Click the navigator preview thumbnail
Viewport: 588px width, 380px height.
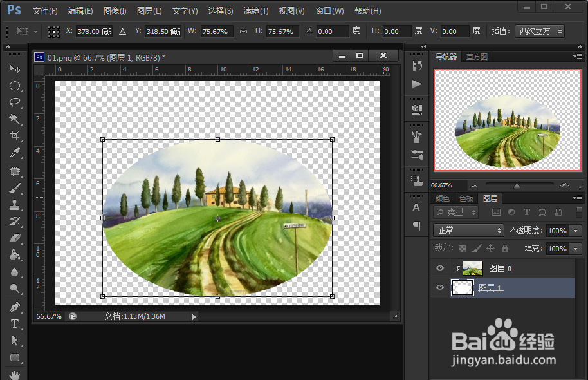(508, 120)
